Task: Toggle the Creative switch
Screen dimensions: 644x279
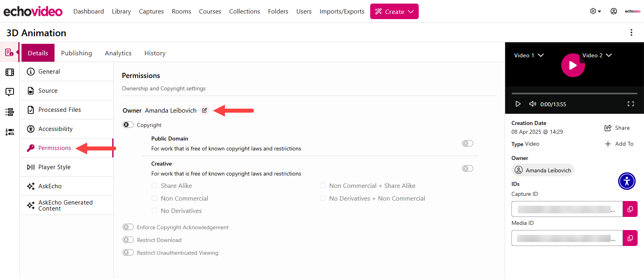Action: tap(468, 168)
